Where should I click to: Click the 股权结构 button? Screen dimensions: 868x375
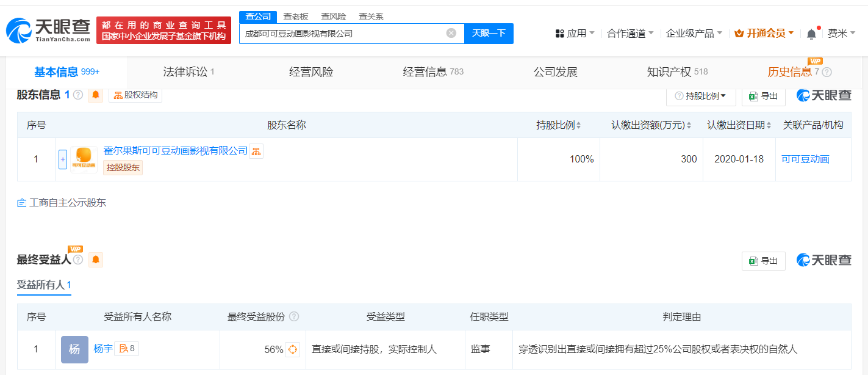[x=135, y=95]
